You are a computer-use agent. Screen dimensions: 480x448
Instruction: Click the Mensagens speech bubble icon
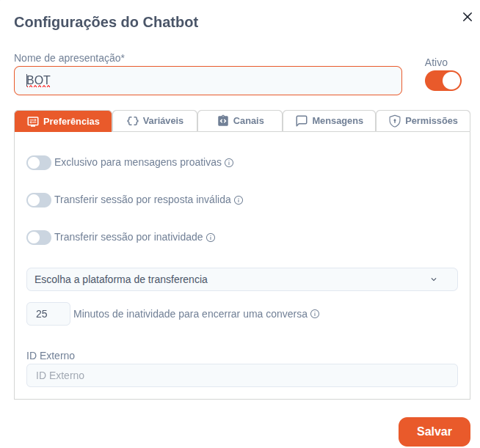(x=302, y=121)
